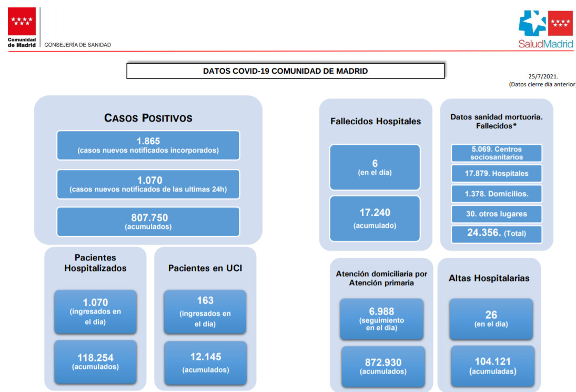Click the 12.145 accumulated UCI patients box

tap(205, 362)
